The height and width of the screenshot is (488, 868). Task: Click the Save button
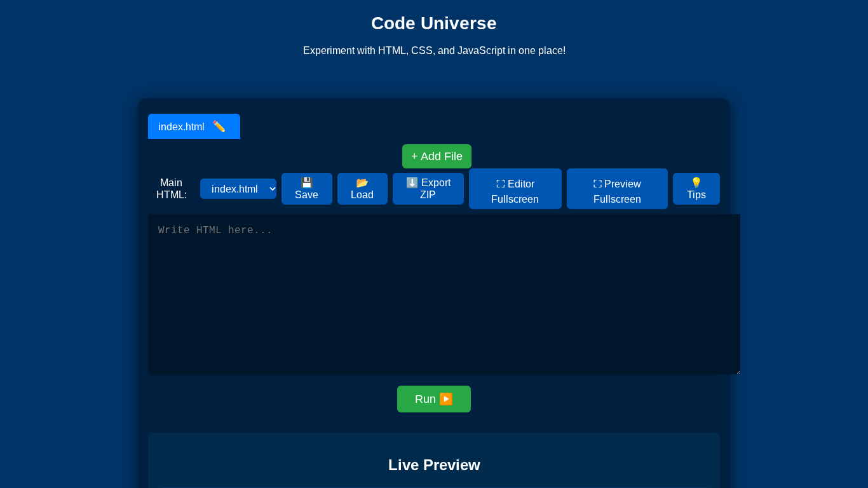click(x=307, y=189)
